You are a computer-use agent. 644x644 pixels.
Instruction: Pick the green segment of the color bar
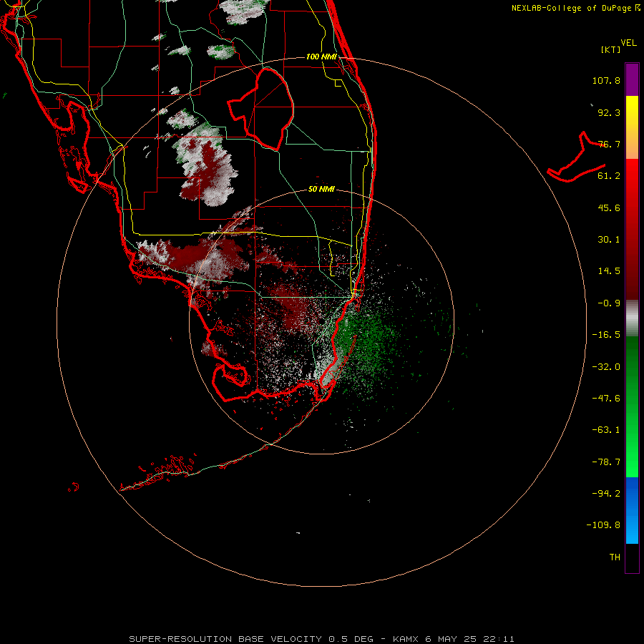(632, 406)
